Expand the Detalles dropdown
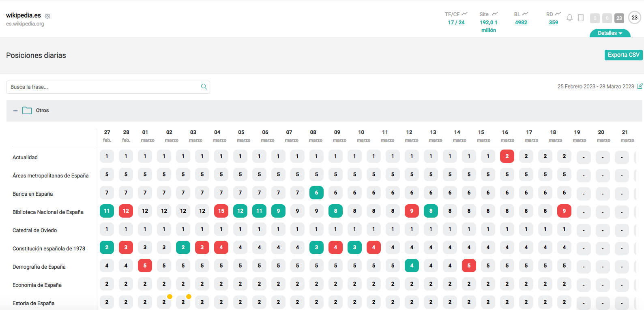This screenshot has width=644, height=310. 610,33
